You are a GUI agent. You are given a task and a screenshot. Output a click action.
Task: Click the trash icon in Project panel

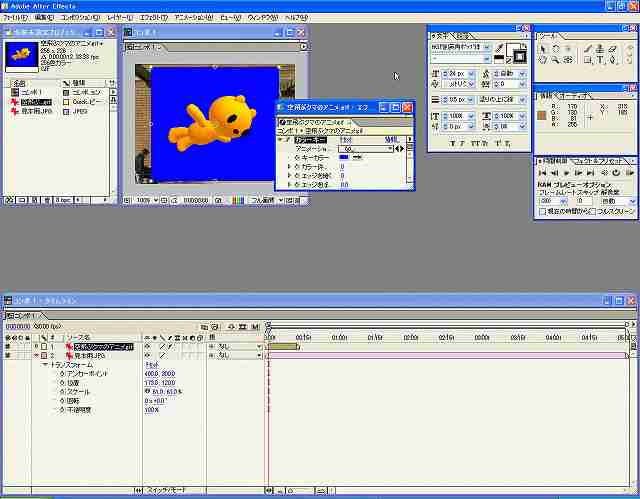pos(48,200)
